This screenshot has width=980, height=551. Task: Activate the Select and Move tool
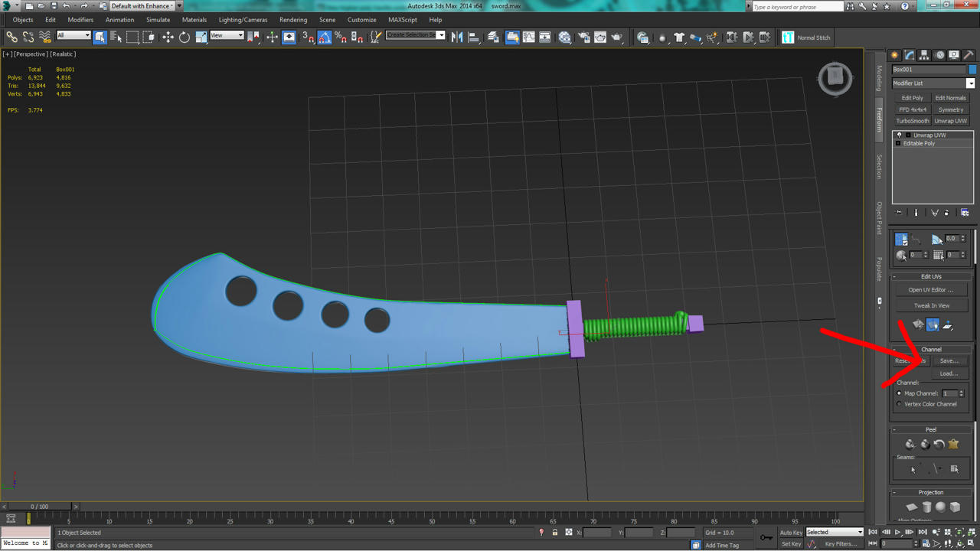[168, 37]
